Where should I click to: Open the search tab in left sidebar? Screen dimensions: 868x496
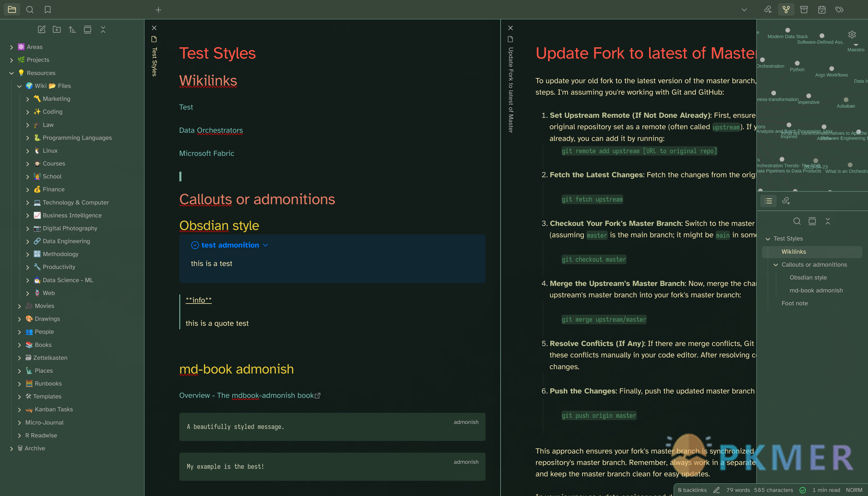(x=30, y=10)
